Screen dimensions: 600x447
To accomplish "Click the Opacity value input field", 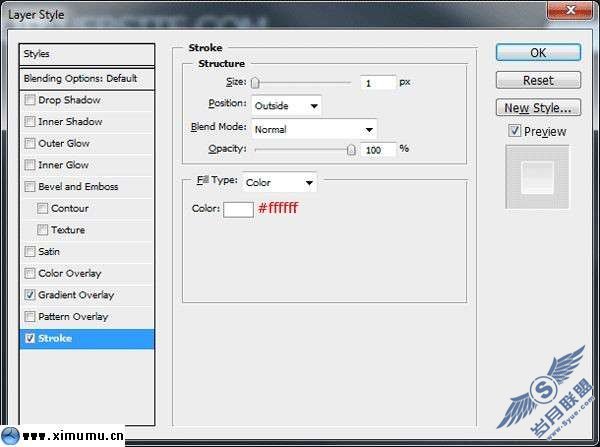I will [x=378, y=150].
